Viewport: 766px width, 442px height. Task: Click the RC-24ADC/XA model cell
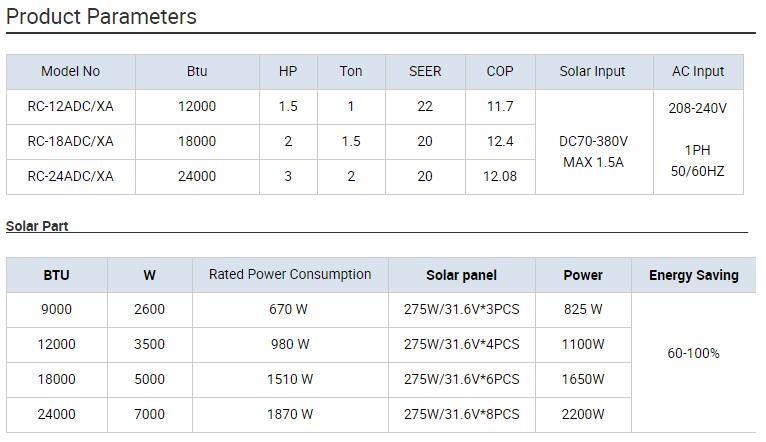(70, 177)
